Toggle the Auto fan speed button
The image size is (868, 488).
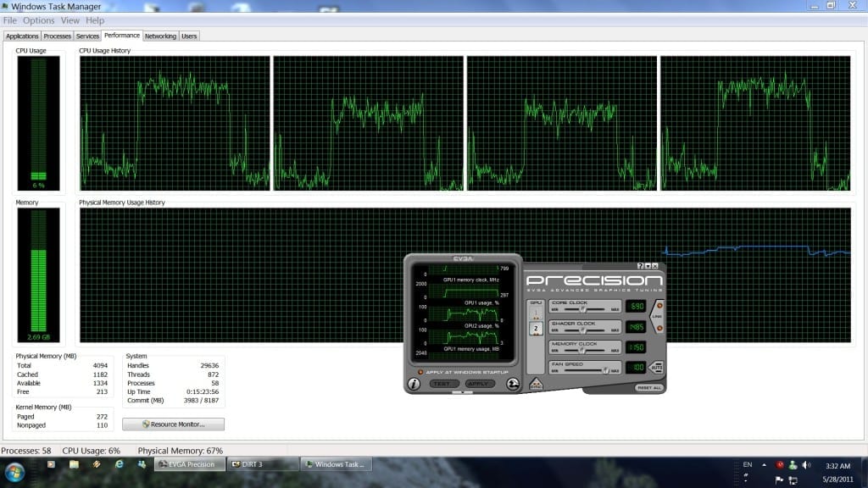tap(655, 368)
